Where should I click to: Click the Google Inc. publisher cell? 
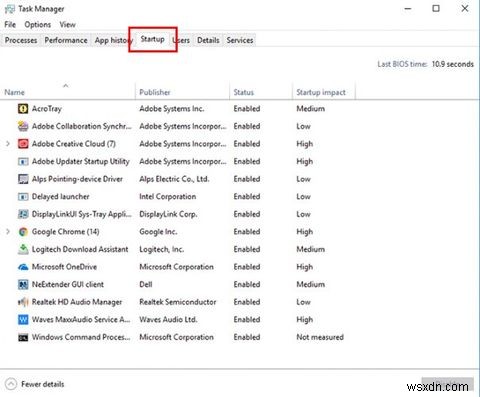click(x=158, y=232)
